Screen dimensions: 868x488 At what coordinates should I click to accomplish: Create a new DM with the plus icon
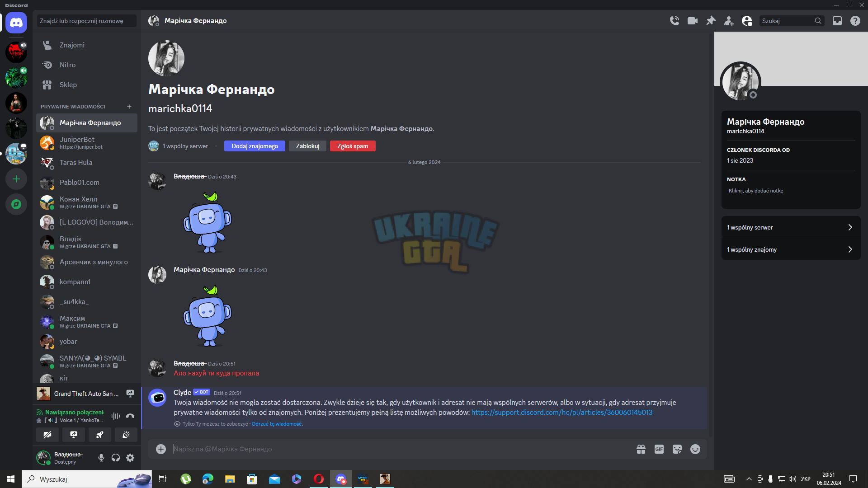tap(129, 107)
